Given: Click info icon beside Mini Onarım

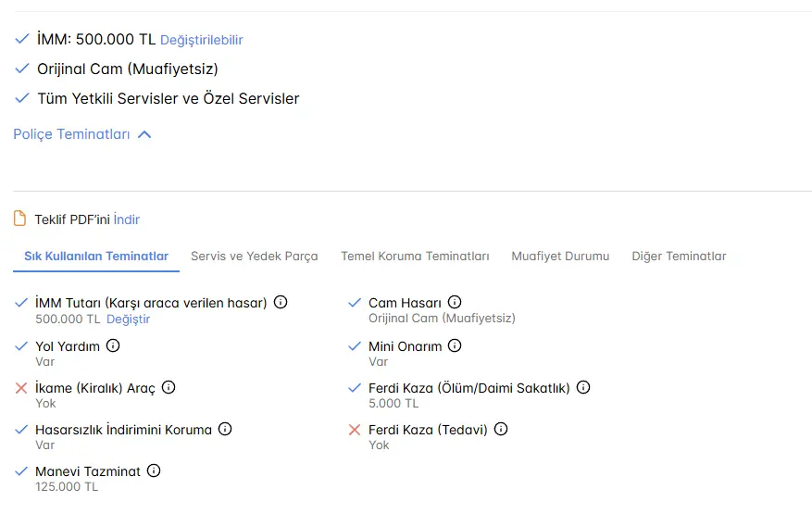Looking at the screenshot, I should coord(455,345).
